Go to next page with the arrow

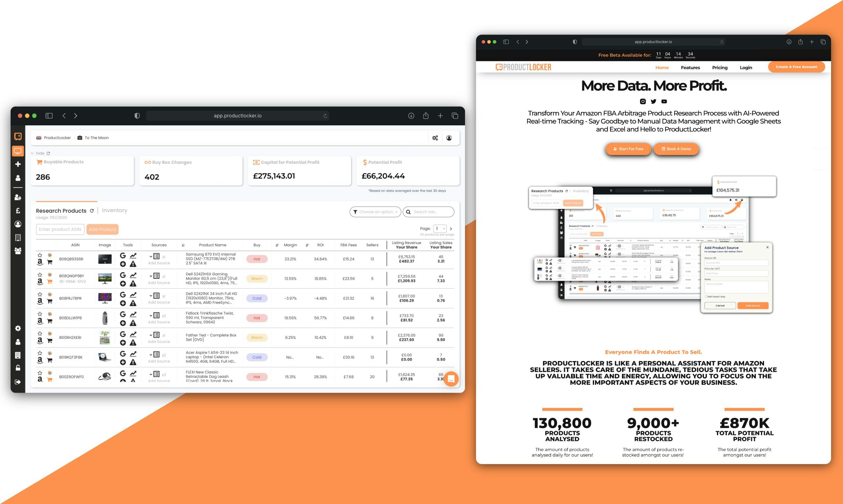click(451, 229)
